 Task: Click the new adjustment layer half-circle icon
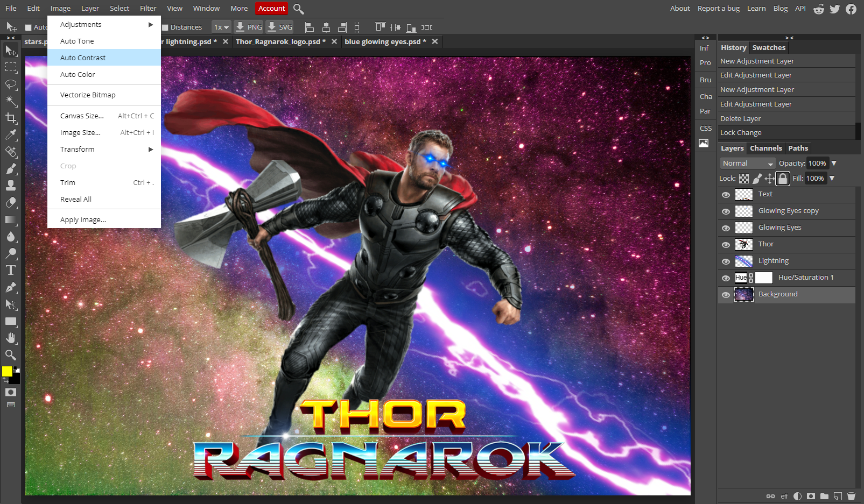pos(797,496)
